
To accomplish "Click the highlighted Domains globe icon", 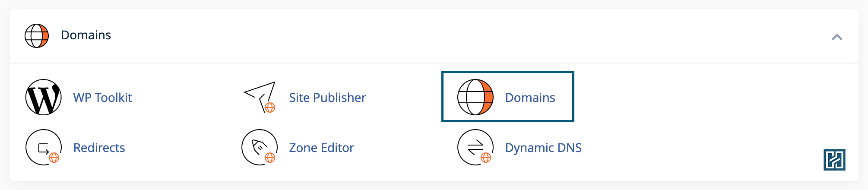I will (x=475, y=97).
